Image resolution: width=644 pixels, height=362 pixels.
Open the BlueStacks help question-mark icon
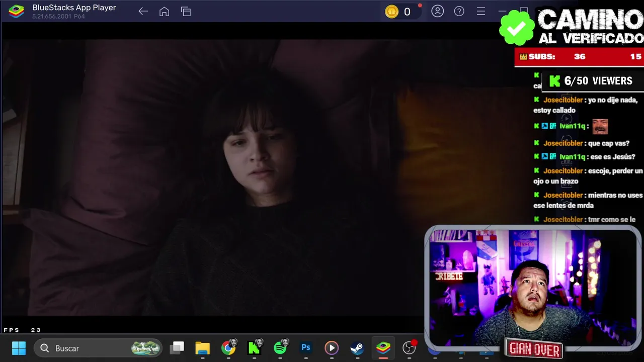[x=459, y=11]
